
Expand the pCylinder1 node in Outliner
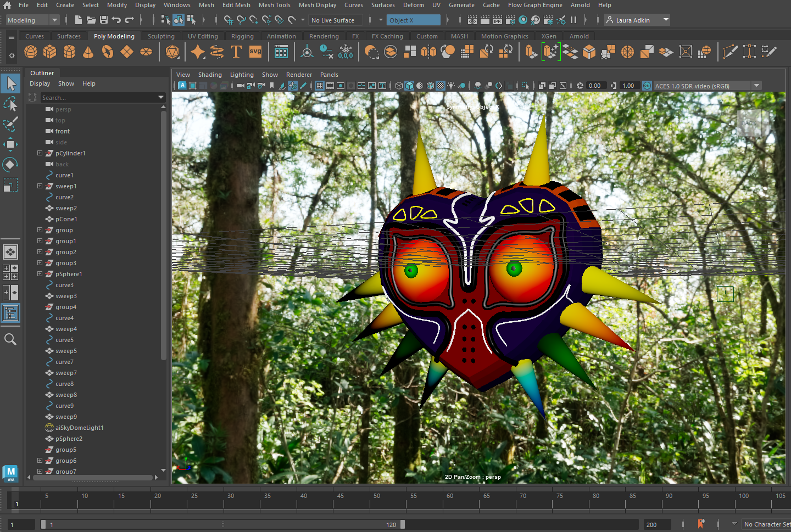click(x=40, y=153)
